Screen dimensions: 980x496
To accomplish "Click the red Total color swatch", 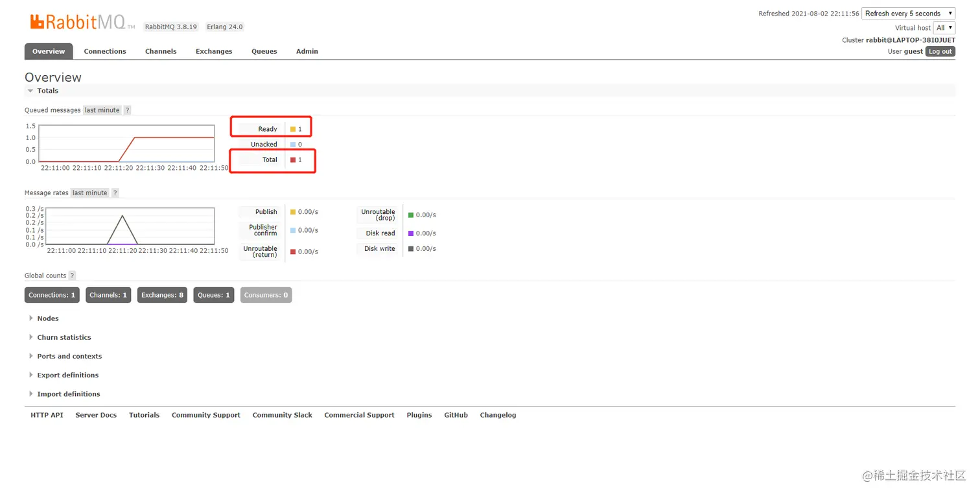I will (x=293, y=159).
